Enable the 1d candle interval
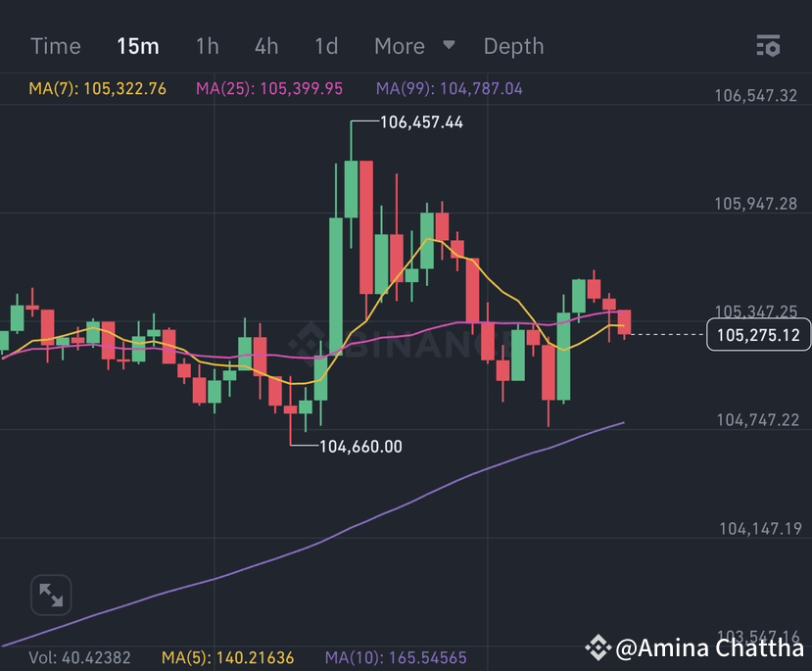 [325, 46]
